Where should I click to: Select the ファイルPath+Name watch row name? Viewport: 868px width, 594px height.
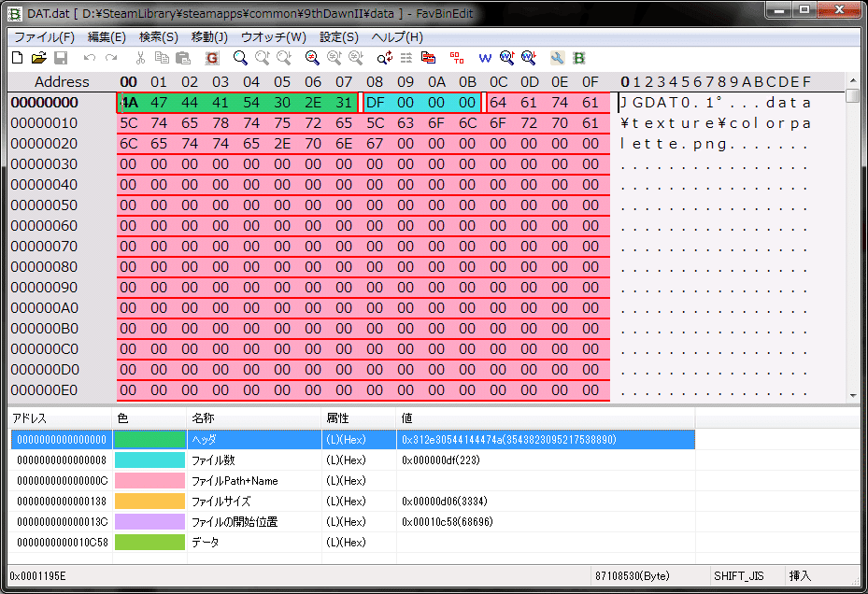235,480
